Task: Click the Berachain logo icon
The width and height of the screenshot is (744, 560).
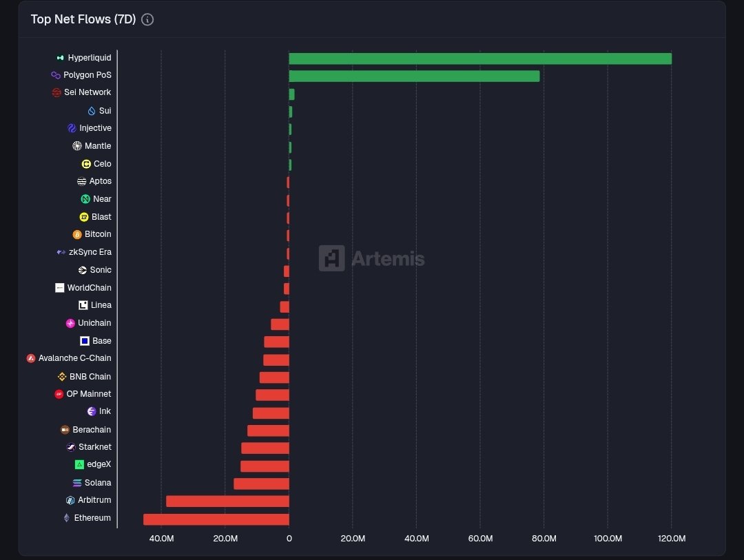Action: tap(65, 430)
